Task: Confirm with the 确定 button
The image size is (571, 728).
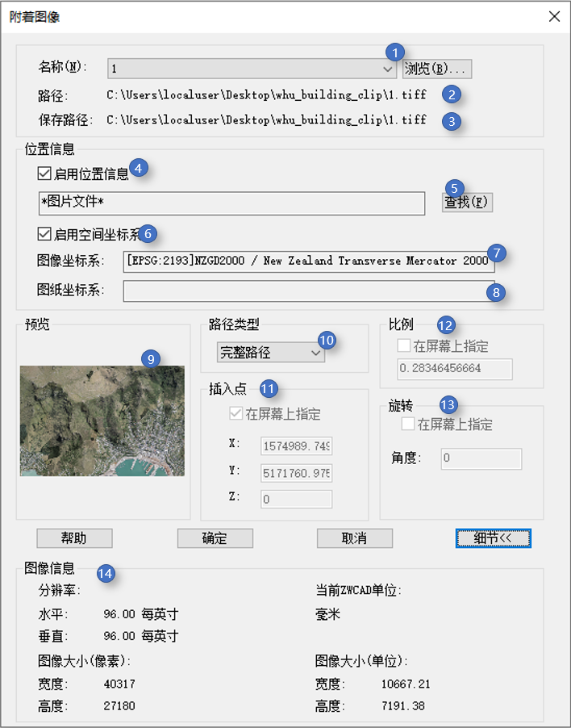Action: click(x=215, y=538)
